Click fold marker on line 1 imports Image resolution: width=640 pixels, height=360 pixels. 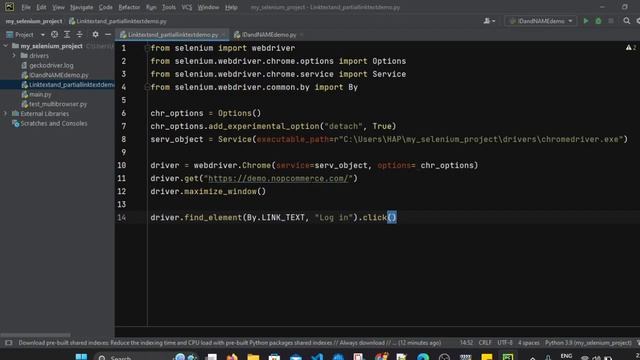(x=147, y=48)
